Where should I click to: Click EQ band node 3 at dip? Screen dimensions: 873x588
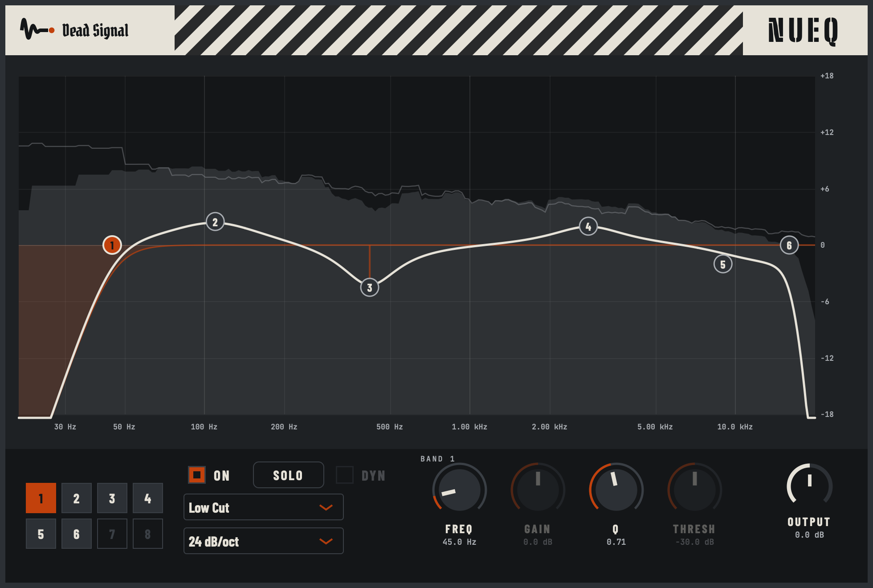(x=370, y=288)
